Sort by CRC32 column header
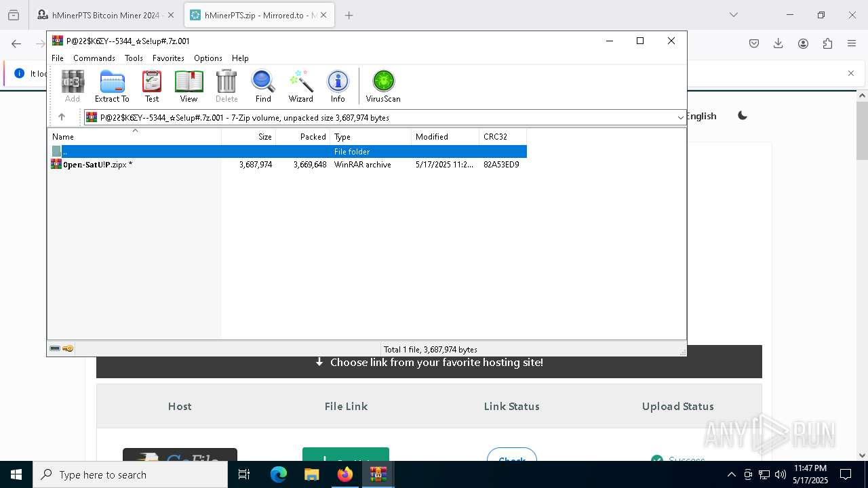This screenshot has width=868, height=488. pos(502,137)
